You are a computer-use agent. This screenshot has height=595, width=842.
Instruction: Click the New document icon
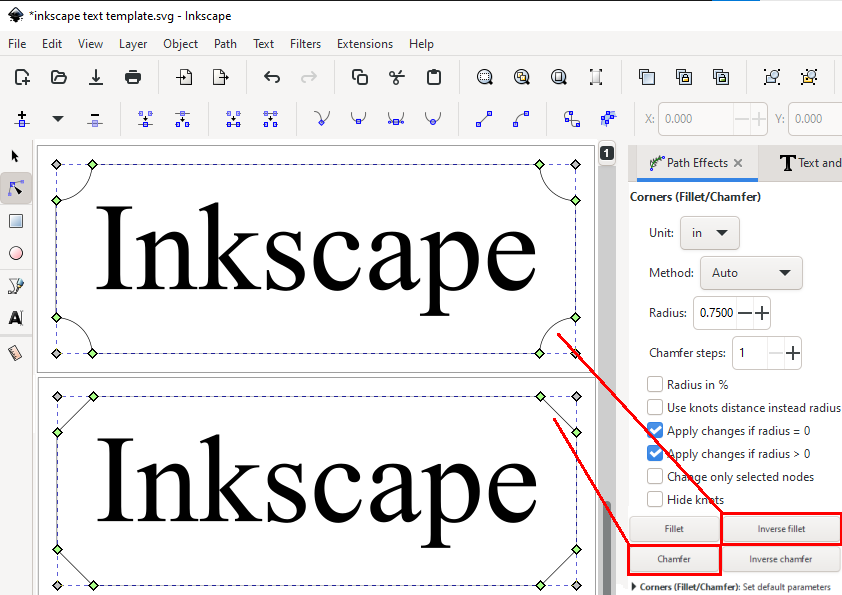click(22, 77)
